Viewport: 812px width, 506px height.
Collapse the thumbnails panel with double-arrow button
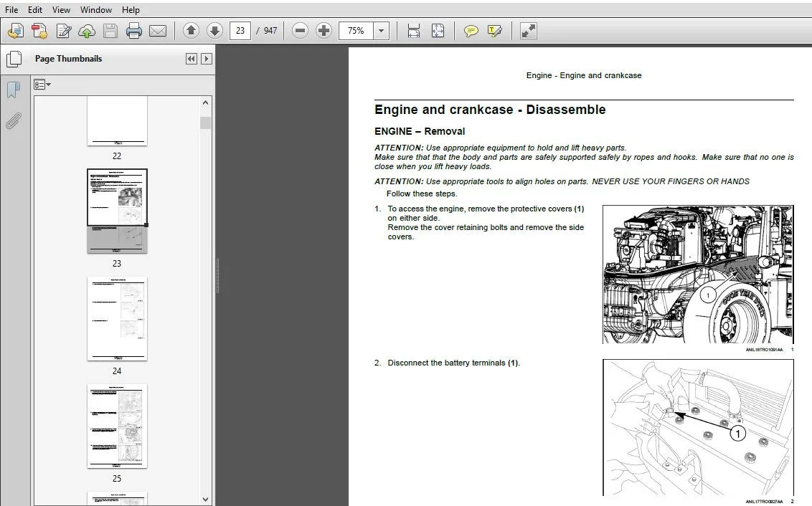[x=191, y=59]
